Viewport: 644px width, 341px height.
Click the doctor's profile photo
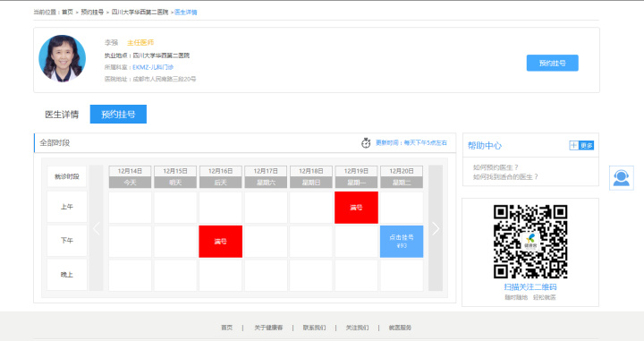click(63, 58)
